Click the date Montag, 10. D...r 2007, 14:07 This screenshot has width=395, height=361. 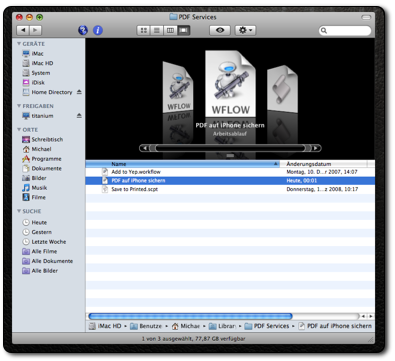pyautogui.click(x=322, y=172)
